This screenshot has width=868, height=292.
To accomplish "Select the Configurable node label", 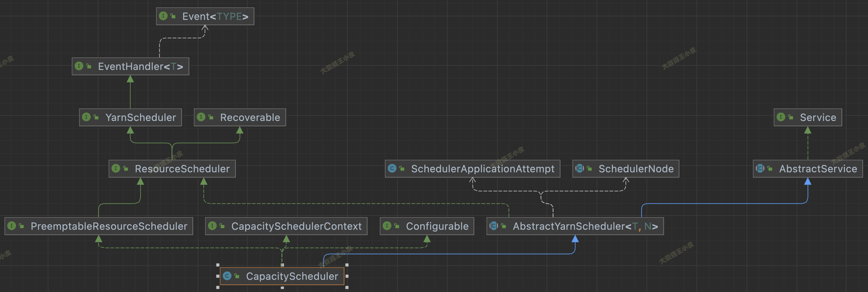I will pyautogui.click(x=438, y=226).
